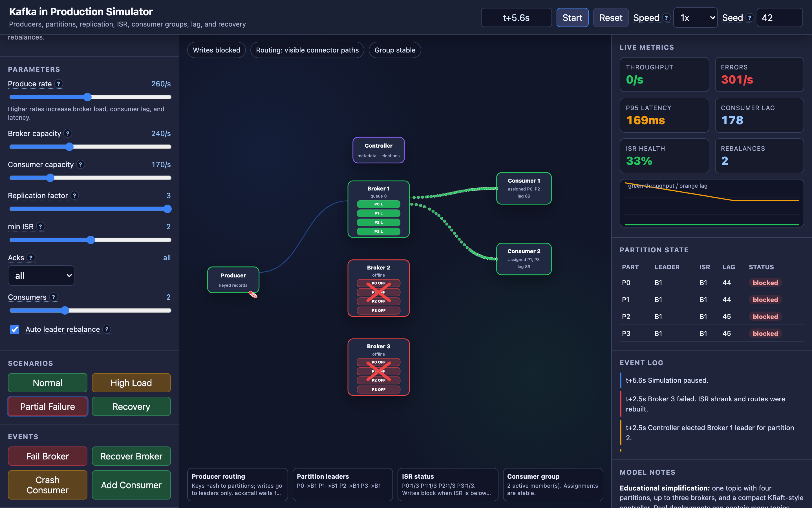Open the Producer routing info card
Viewport: 812px width, 508px height.
point(237,485)
